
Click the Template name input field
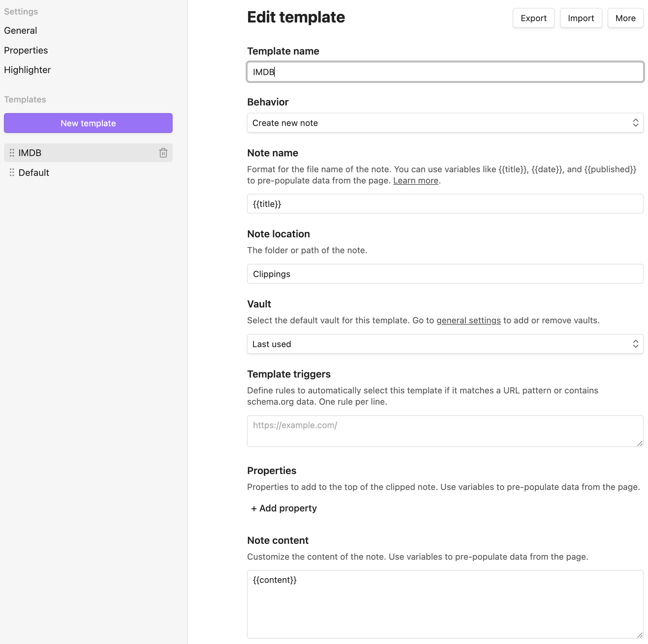point(445,72)
